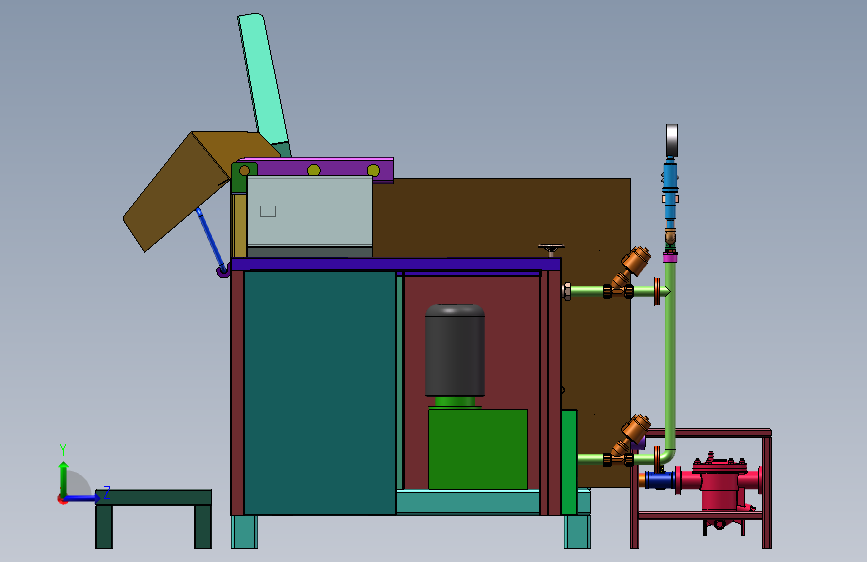Select the upper horizontal green pipe
Viewport: 867px width, 562px height.
[587, 290]
